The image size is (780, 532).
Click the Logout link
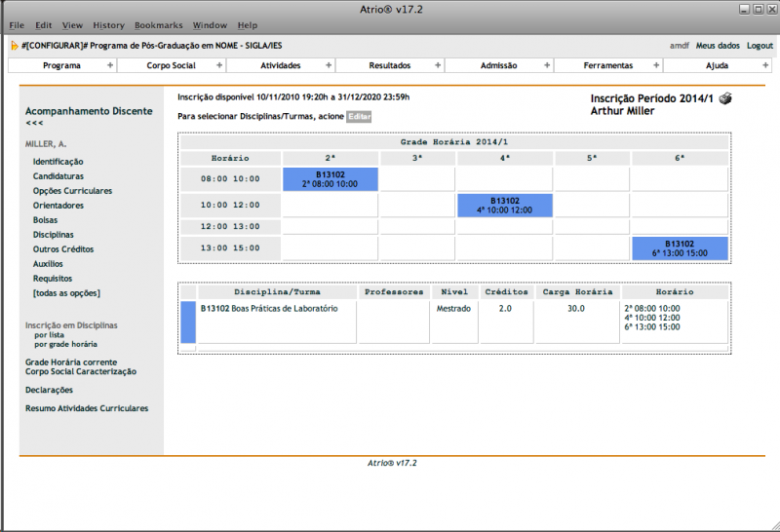[760, 46]
